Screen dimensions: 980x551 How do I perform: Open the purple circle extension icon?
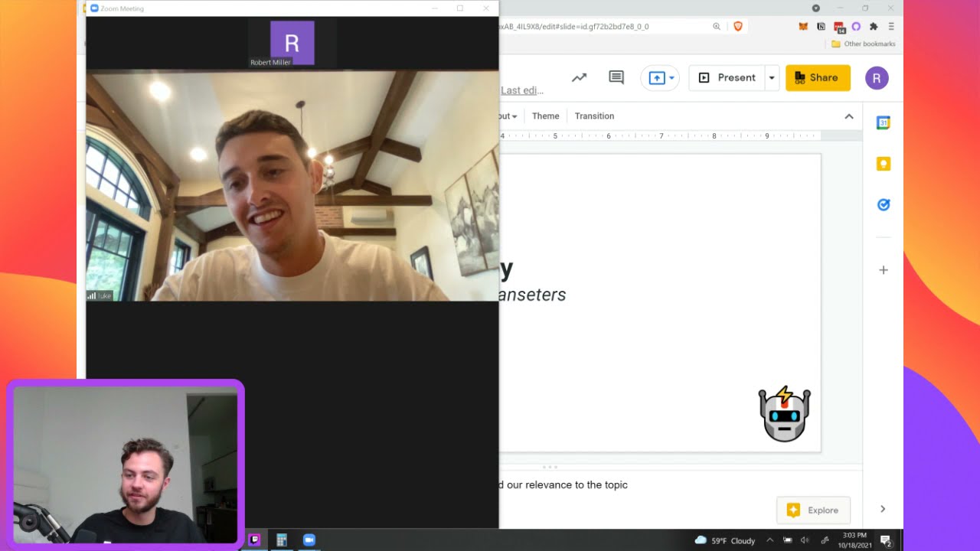pyautogui.click(x=856, y=26)
